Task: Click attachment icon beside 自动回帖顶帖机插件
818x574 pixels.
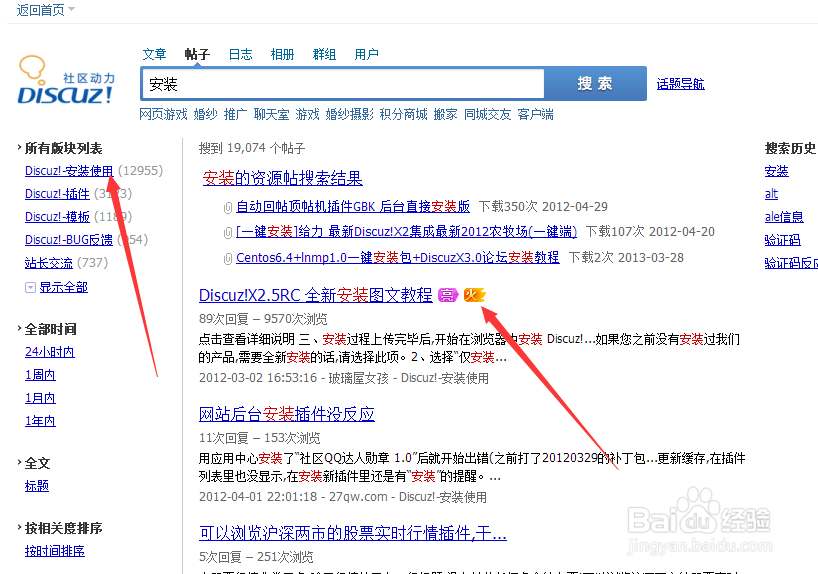Action: point(227,208)
